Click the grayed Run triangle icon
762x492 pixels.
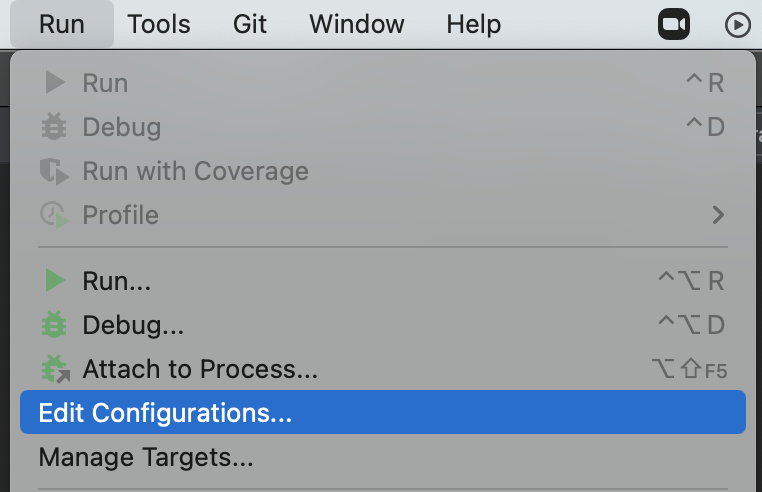tap(54, 83)
